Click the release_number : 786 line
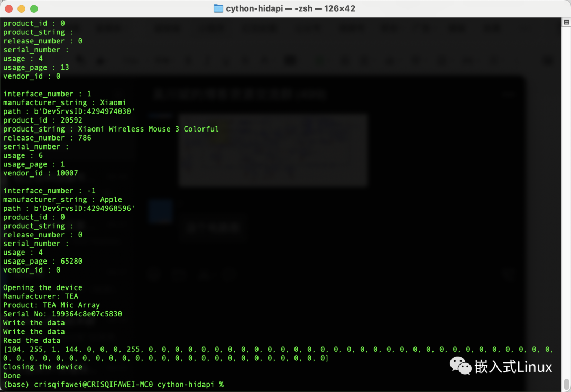 tap(47, 138)
